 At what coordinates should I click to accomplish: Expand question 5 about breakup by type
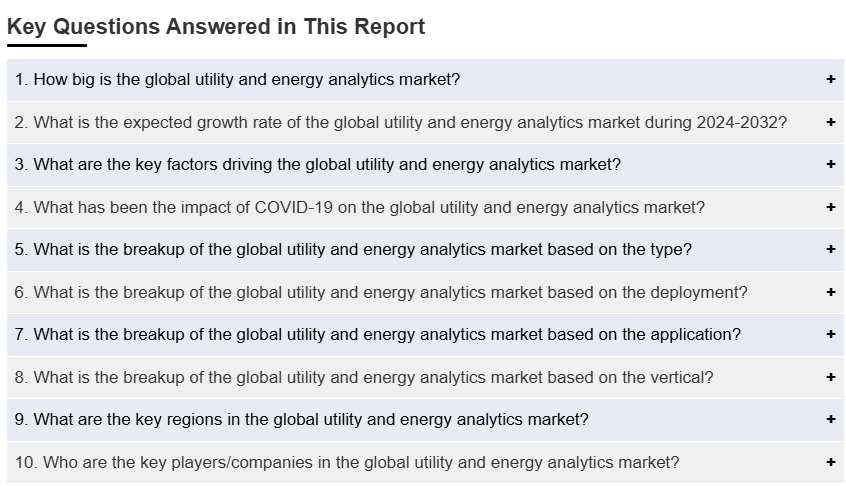click(353, 250)
